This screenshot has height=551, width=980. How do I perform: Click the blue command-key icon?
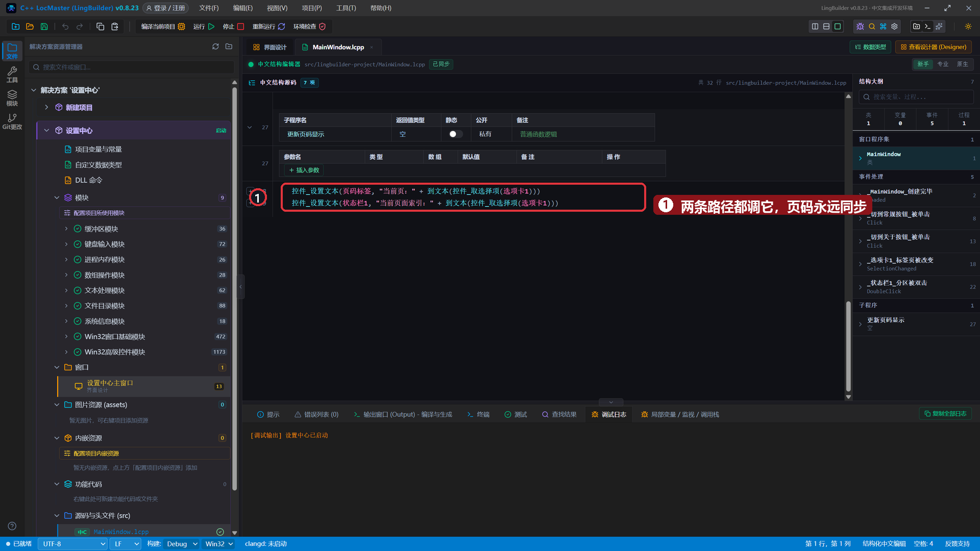click(883, 27)
